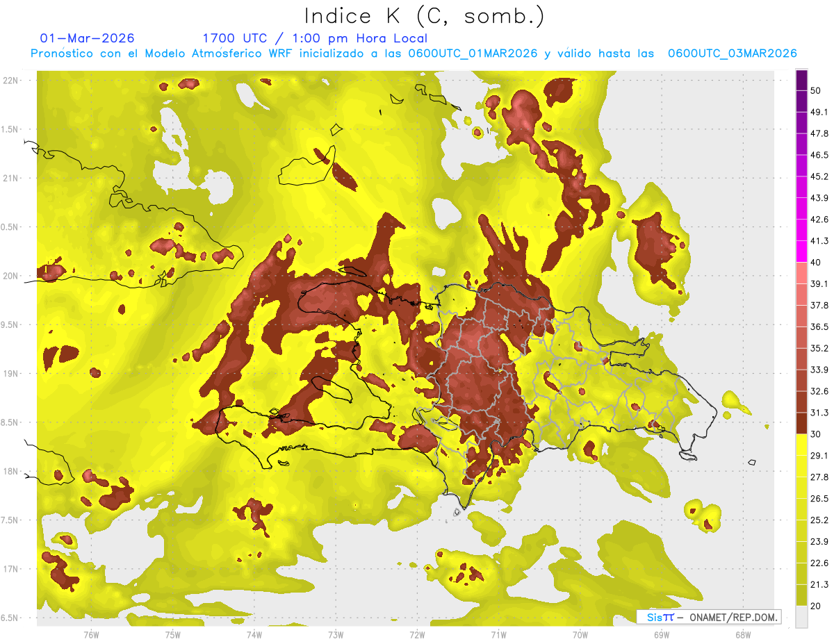Click the legend value "26.5"
834x644 pixels.
tap(819, 499)
